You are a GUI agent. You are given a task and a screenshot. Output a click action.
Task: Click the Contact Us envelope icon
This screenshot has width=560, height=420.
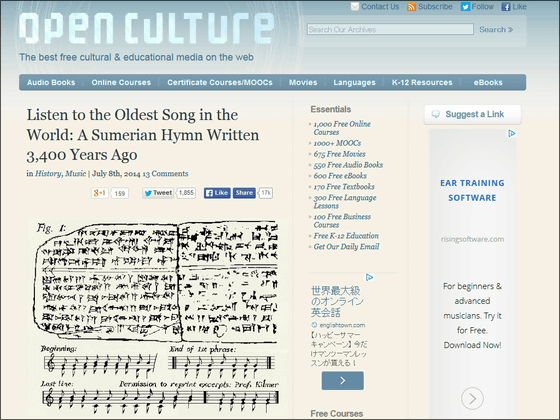pos(355,7)
